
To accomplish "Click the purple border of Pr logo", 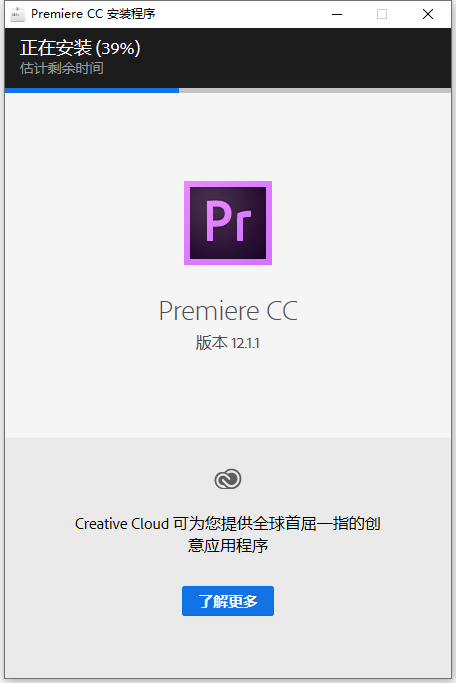I will (187, 223).
